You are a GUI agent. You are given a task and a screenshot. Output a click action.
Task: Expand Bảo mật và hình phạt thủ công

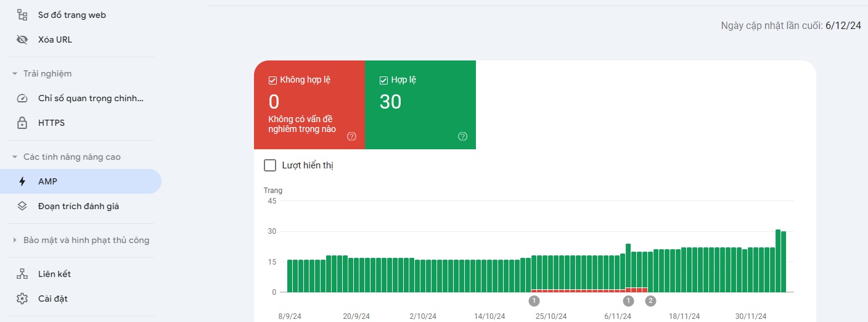point(15,240)
